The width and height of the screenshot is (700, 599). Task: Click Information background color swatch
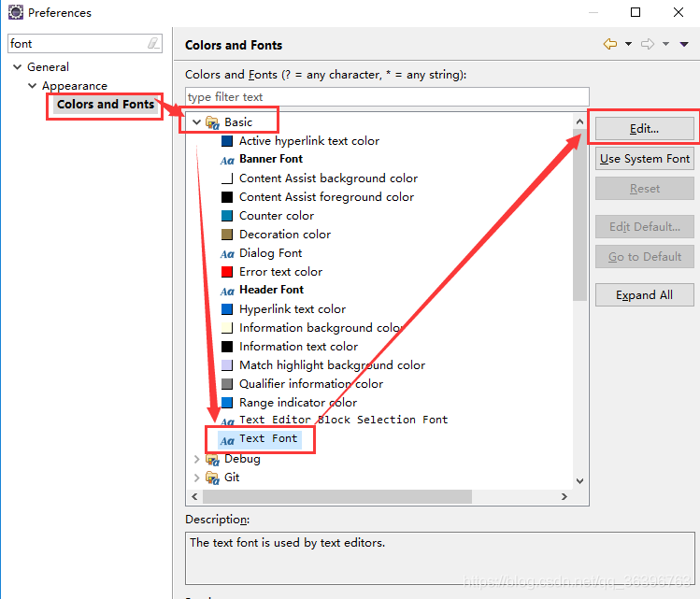click(227, 328)
